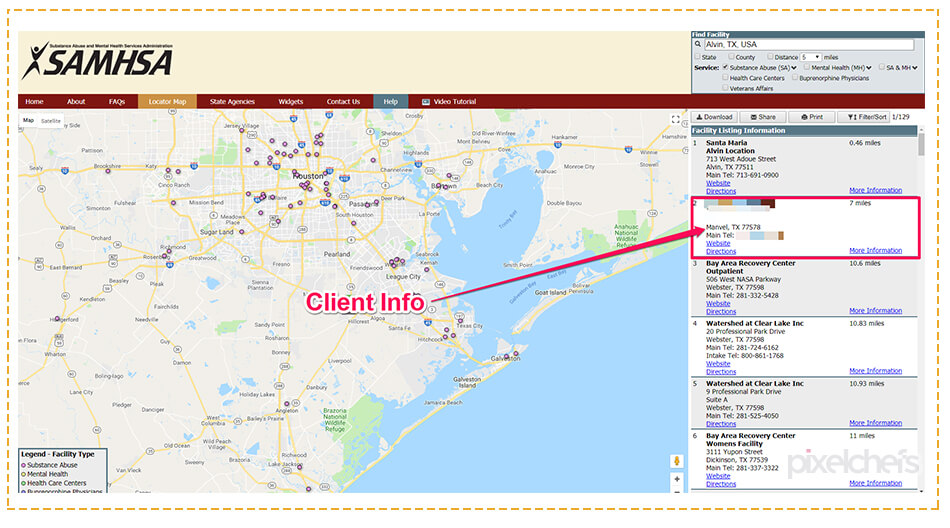Select the Santa Maria Alvin Location title
The width and height of the screenshot is (950, 528).
click(730, 147)
